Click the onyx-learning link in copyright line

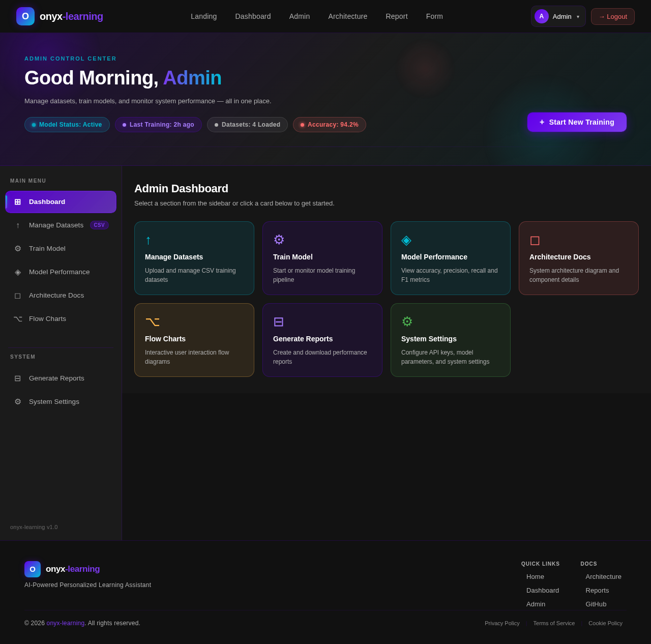pyautogui.click(x=66, y=623)
